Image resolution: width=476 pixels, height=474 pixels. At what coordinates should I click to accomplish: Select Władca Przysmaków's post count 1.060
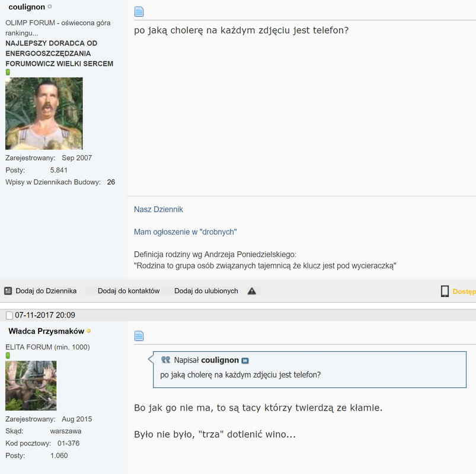[59, 456]
